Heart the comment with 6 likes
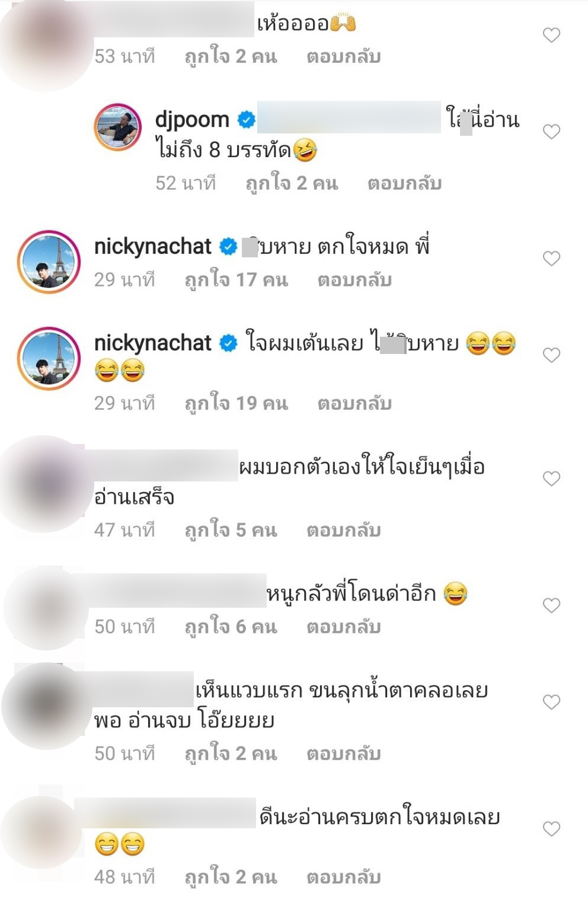This screenshot has height=906, width=588. coord(551,605)
